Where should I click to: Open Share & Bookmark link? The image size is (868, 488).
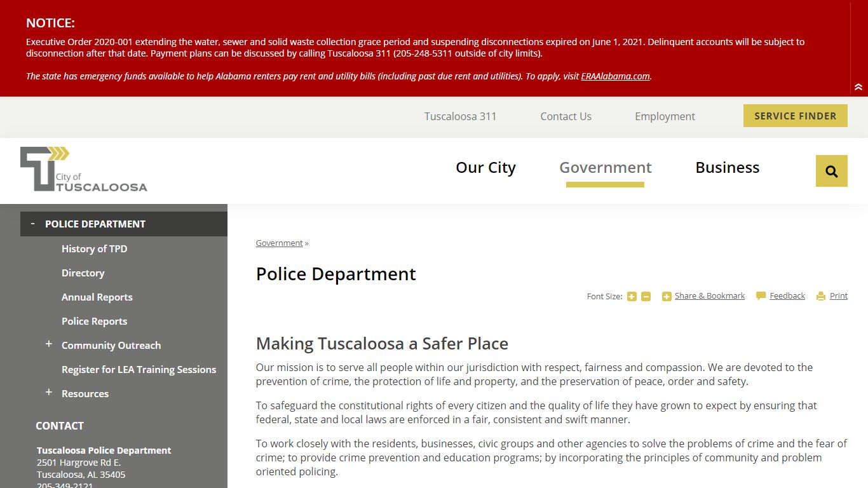pyautogui.click(x=709, y=296)
